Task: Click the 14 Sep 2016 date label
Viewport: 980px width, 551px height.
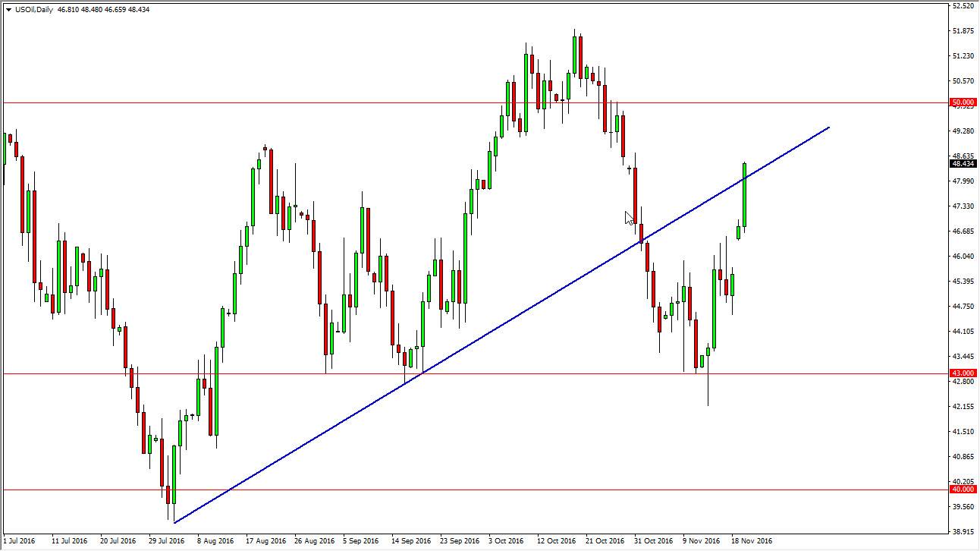Action: [410, 541]
